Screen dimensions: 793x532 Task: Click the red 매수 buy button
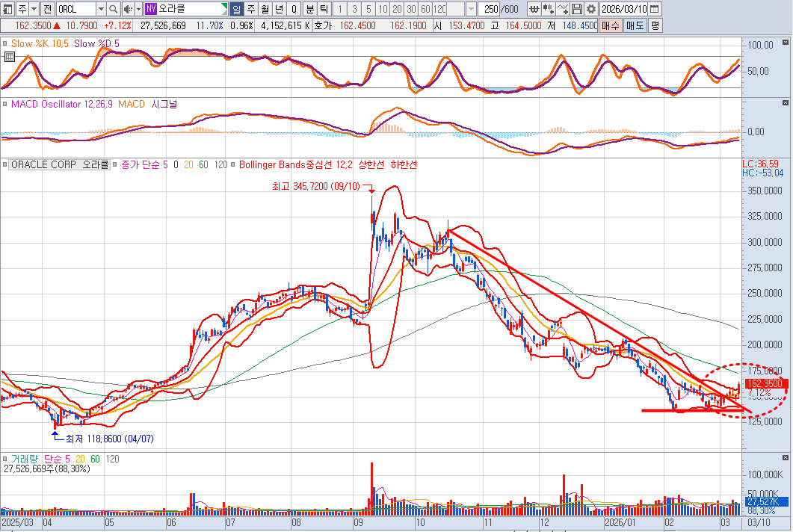611,25
